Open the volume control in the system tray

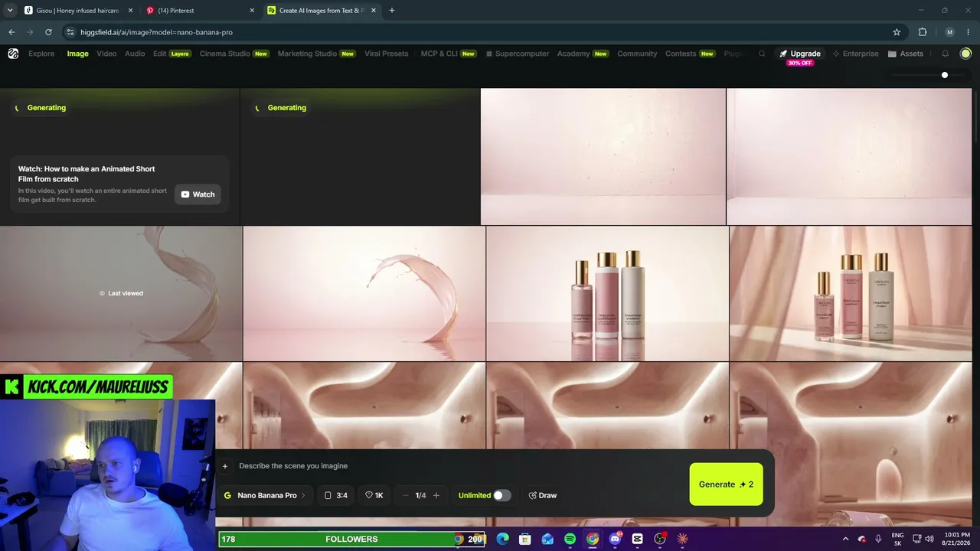click(929, 539)
